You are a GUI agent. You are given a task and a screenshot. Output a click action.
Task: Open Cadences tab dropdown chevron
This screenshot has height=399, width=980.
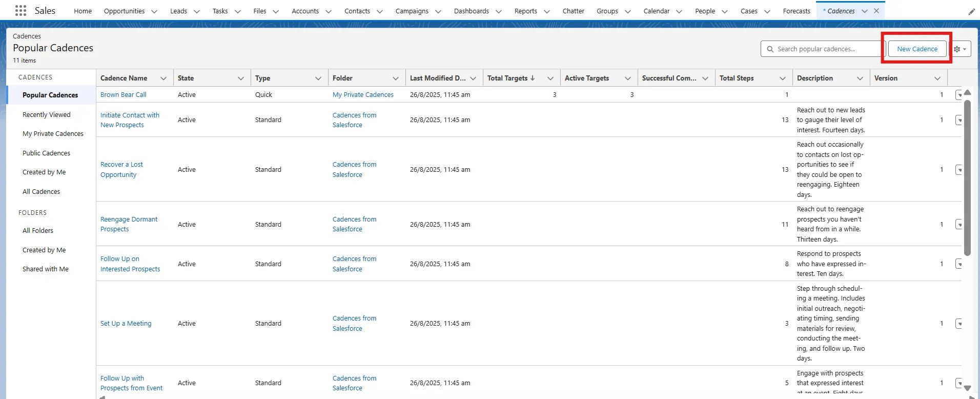[x=865, y=11]
